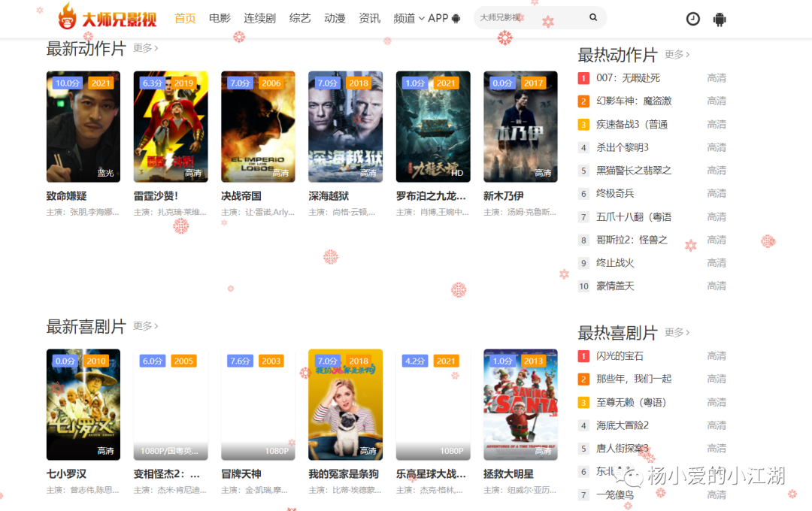Open 豪情盖天 in the hot list
The width and height of the screenshot is (812, 511).
coord(615,286)
